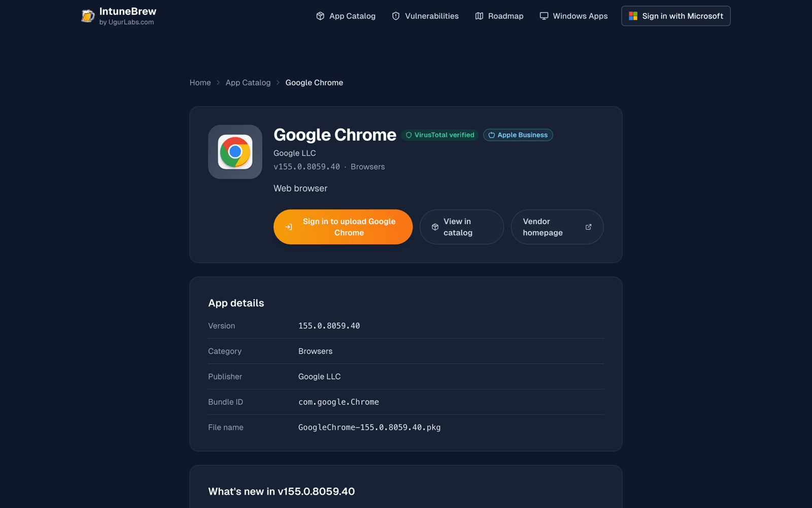This screenshot has width=812, height=508.
Task: Click the cube icon in View in catalog
Action: 435,227
